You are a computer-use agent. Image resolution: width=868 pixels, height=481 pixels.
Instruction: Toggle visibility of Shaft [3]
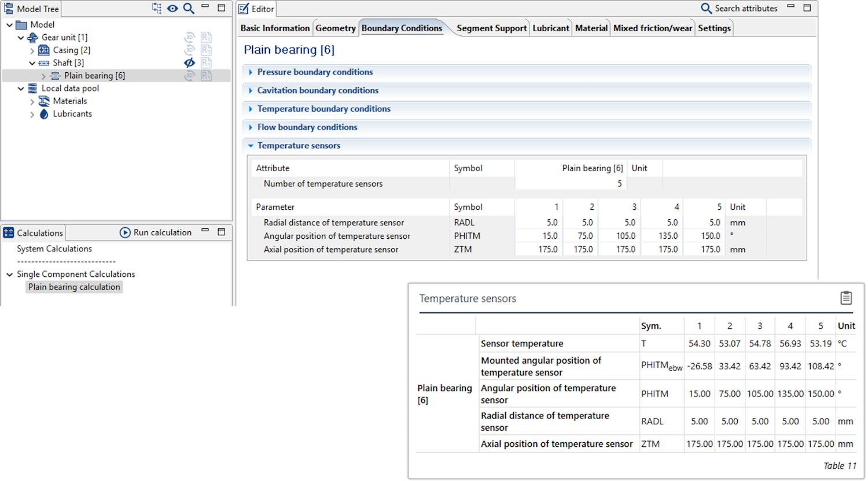tap(189, 63)
